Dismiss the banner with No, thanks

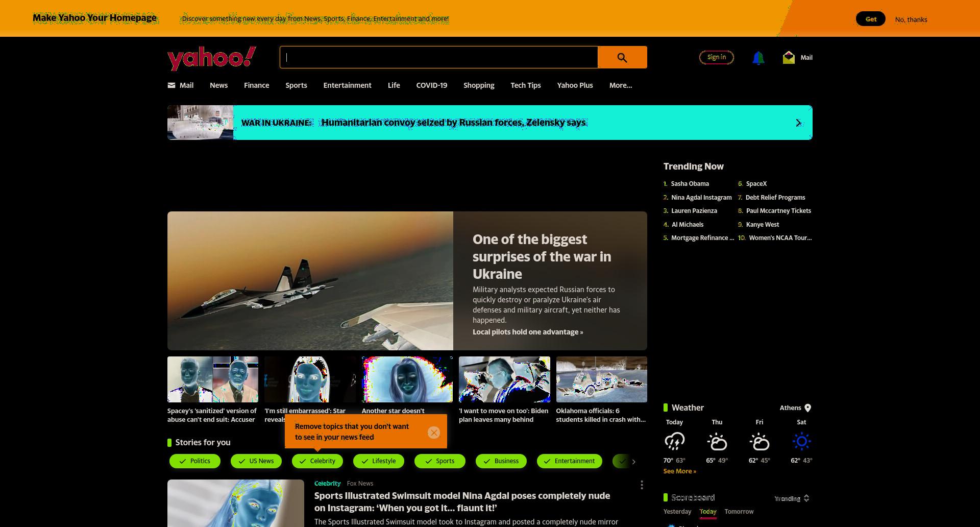point(911,19)
